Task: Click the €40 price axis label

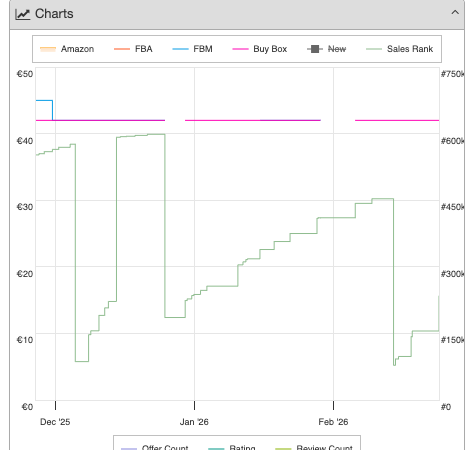Action: 25,141
